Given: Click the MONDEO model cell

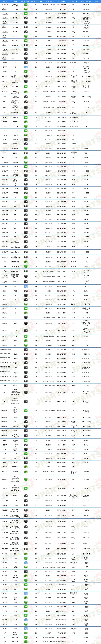Looking at the screenshot, I should click(x=15, y=148).
